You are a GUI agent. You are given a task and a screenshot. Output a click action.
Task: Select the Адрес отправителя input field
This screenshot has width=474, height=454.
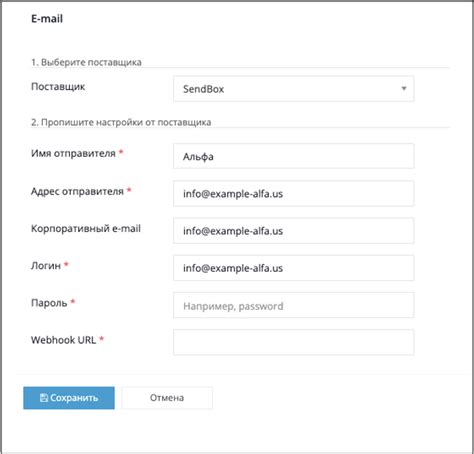[294, 193]
